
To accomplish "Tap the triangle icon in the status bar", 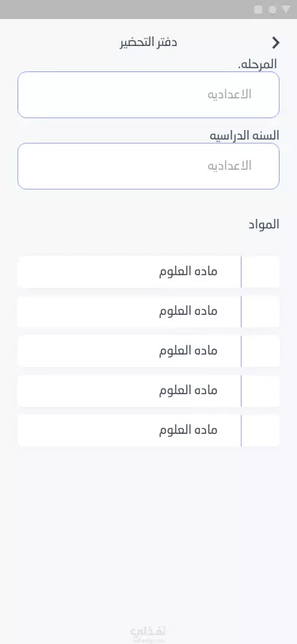I will point(286,10).
